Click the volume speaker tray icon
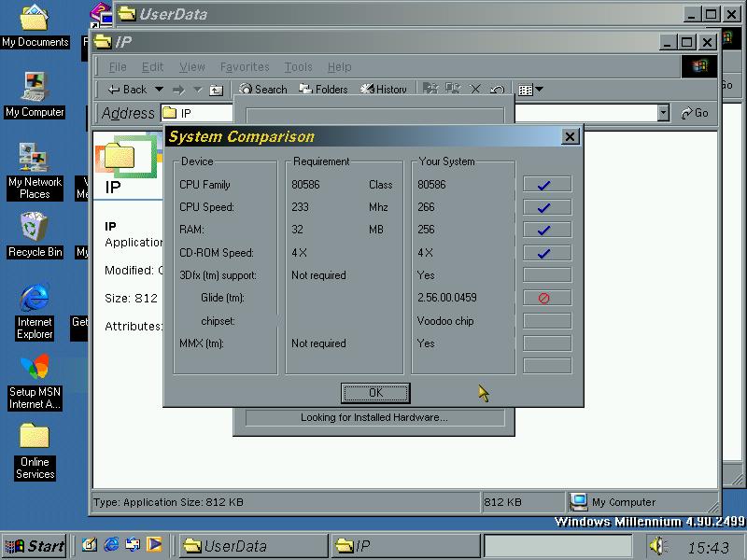Viewport: 747px width, 560px height. click(x=657, y=546)
